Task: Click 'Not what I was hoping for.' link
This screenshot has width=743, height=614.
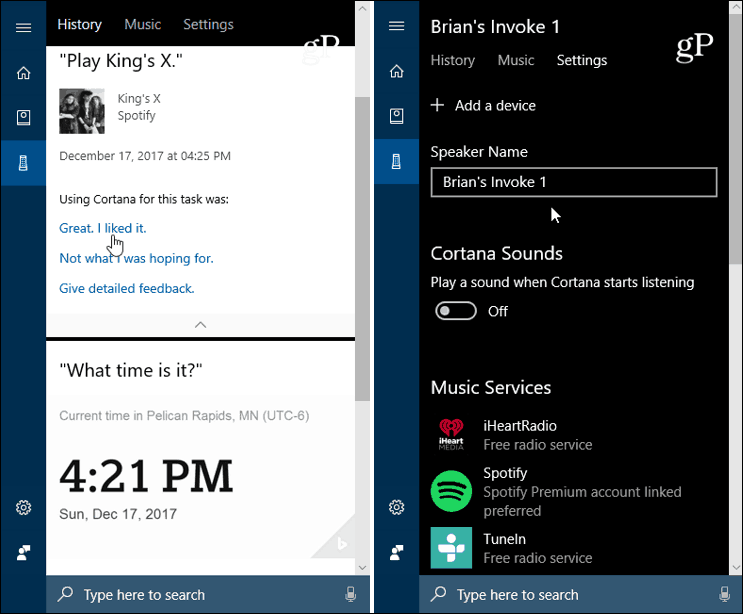Action: (136, 258)
